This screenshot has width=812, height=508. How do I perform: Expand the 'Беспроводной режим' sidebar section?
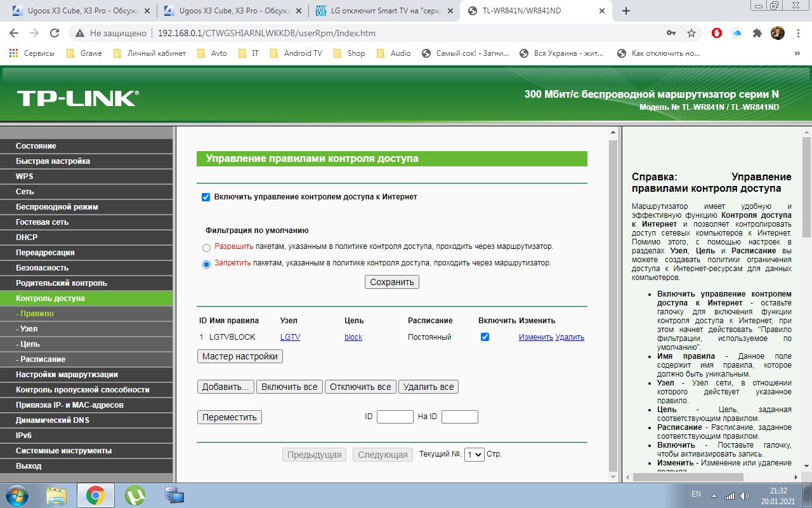coord(57,207)
